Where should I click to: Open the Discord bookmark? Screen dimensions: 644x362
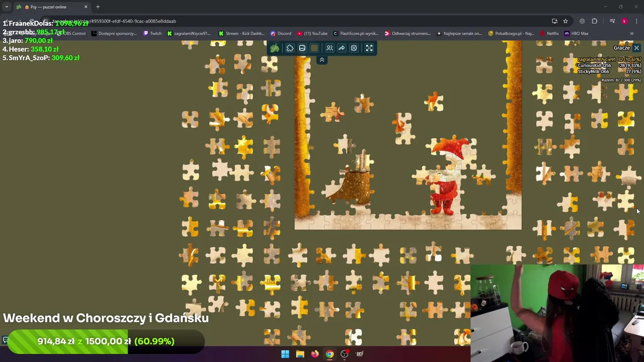[x=281, y=34]
